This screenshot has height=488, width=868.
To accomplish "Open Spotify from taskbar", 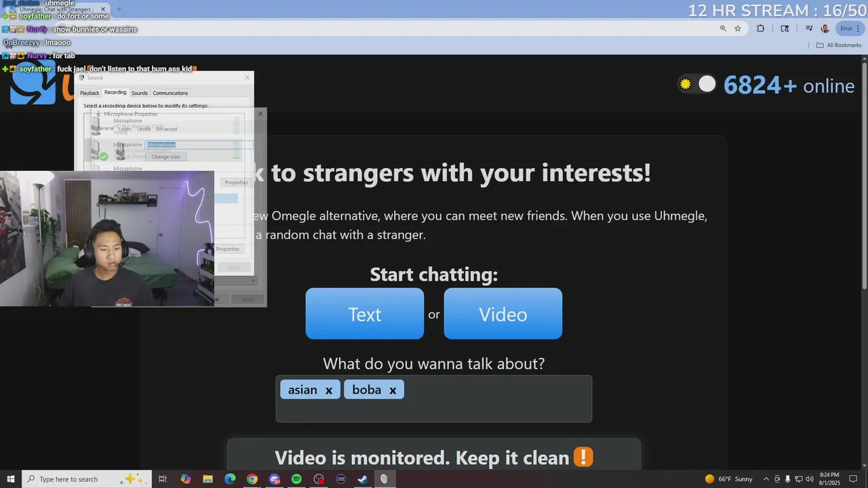I will point(296,479).
